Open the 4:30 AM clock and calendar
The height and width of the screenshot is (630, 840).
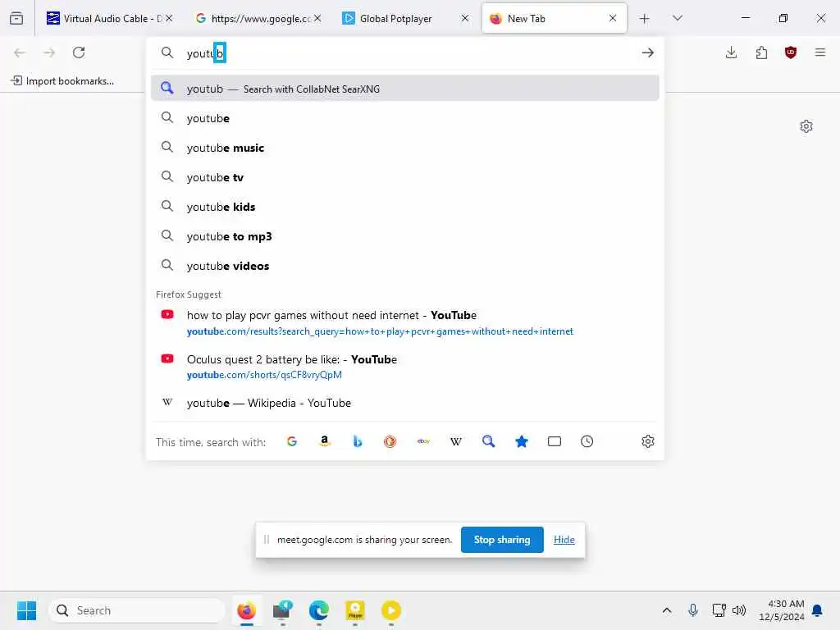782,610
